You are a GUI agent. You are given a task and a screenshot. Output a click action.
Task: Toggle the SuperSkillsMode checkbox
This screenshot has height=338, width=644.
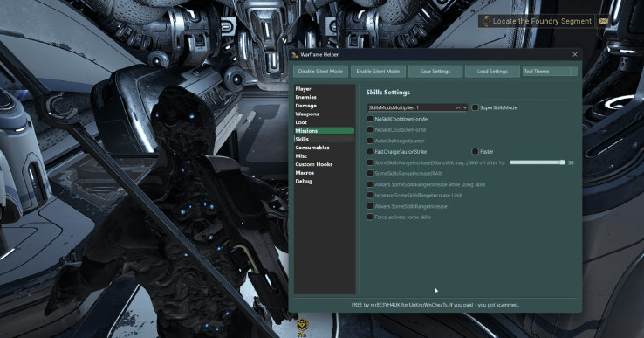point(476,107)
